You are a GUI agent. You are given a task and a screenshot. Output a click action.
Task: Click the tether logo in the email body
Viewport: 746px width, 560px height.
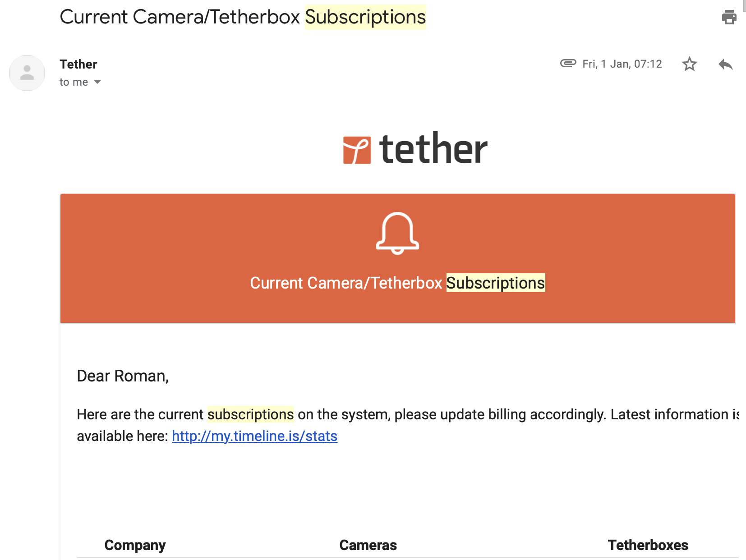pos(414,149)
